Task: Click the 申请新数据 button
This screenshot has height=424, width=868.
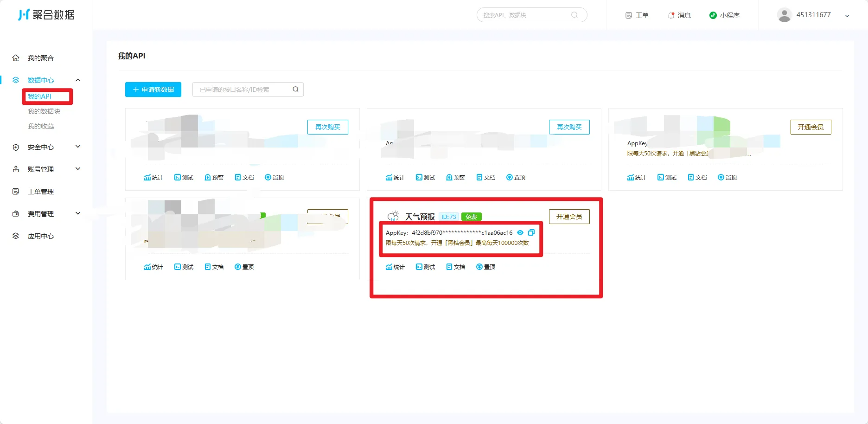Action: 153,90
